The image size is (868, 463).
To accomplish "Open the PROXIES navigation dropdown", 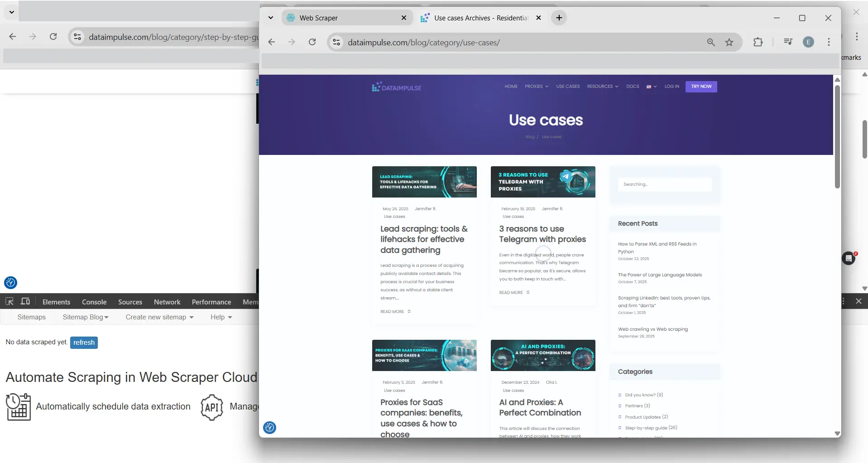I will 536,87.
